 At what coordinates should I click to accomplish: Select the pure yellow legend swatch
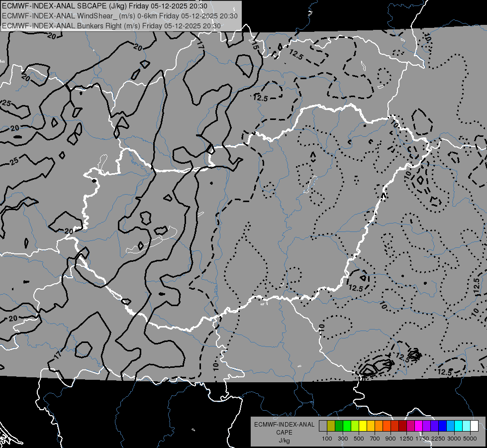[x=363, y=426]
